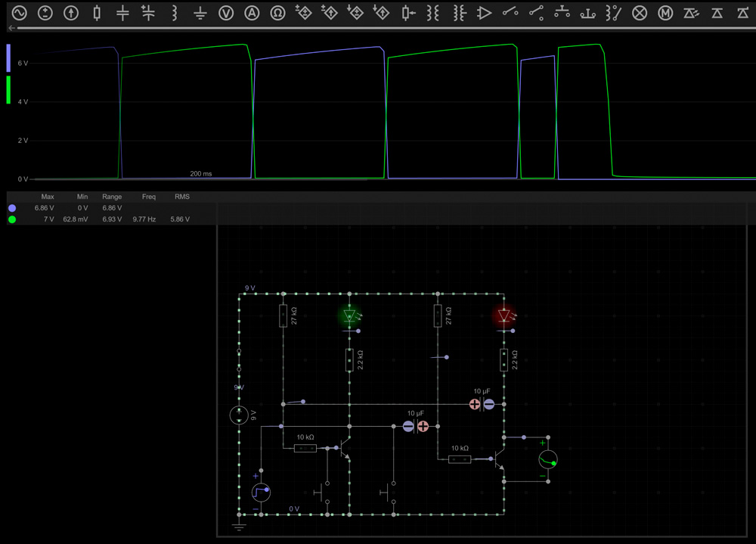Select the ohmmeter component
Image resolution: width=756 pixels, height=544 pixels.
tap(277, 13)
